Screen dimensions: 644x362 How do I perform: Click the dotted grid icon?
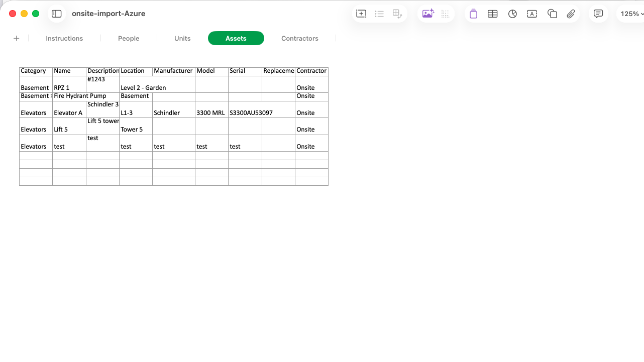[x=445, y=14]
